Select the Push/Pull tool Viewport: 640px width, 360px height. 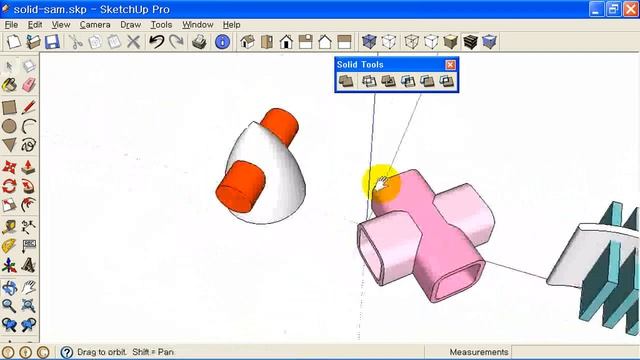[x=29, y=167]
